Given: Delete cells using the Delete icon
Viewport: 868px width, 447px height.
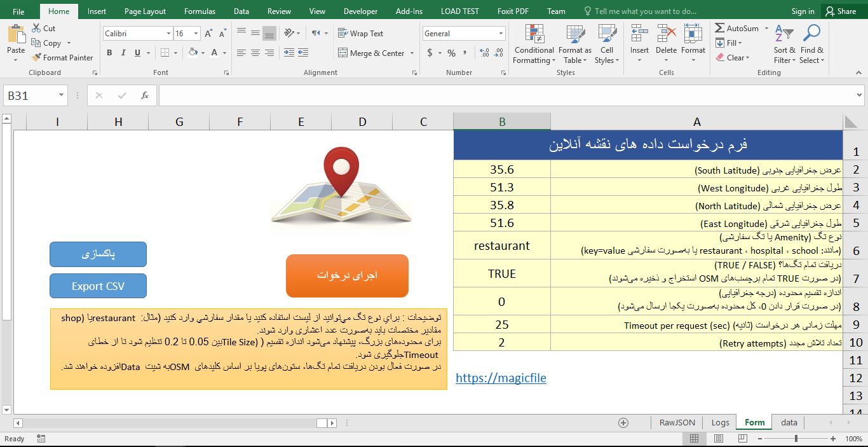Looking at the screenshot, I should coord(666,38).
